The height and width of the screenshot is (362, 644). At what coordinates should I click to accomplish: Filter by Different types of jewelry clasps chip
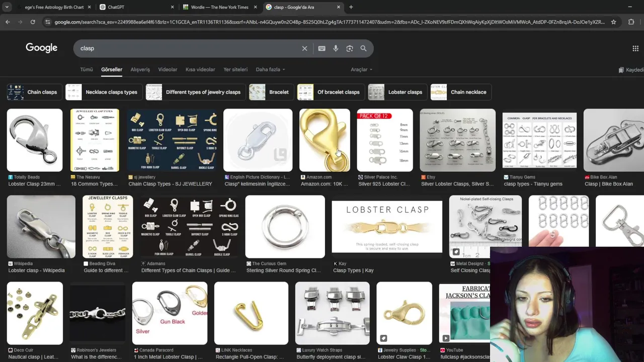[195, 92]
